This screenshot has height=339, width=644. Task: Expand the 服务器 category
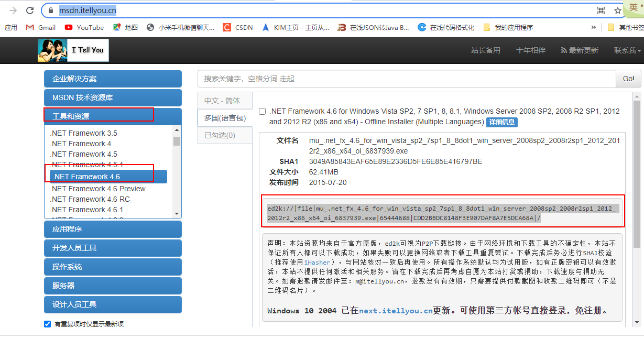click(x=113, y=286)
